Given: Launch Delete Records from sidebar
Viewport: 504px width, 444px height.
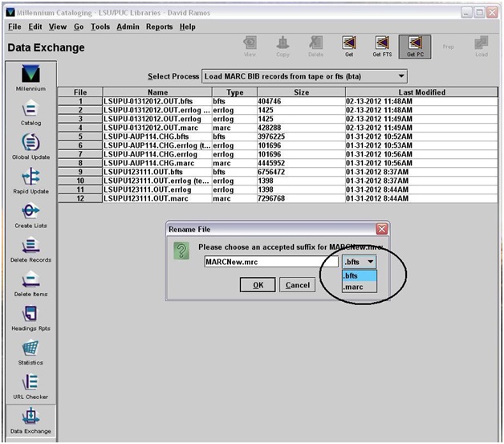Looking at the screenshot, I should click(30, 249).
